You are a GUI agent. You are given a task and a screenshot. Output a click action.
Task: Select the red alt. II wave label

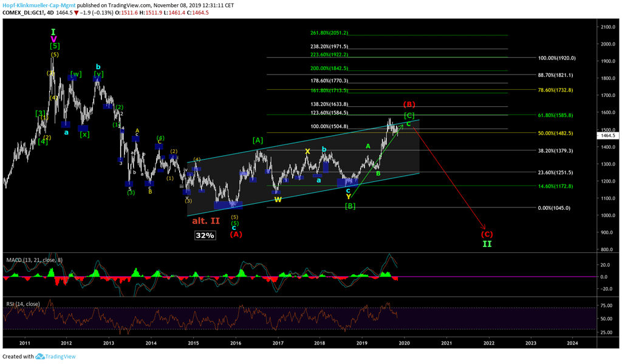coord(206,221)
